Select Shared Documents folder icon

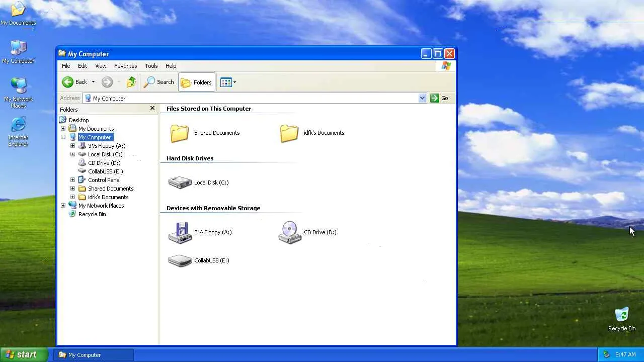180,133
